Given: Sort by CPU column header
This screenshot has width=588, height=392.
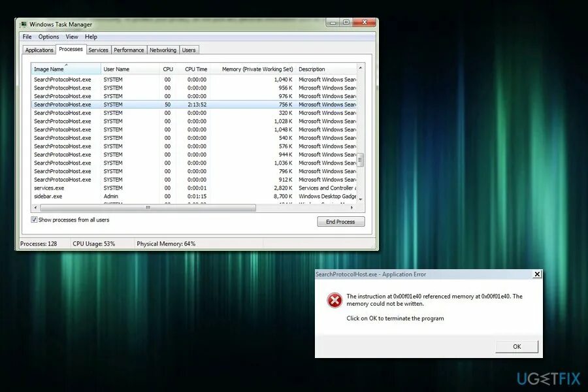Looking at the screenshot, I should pyautogui.click(x=168, y=69).
